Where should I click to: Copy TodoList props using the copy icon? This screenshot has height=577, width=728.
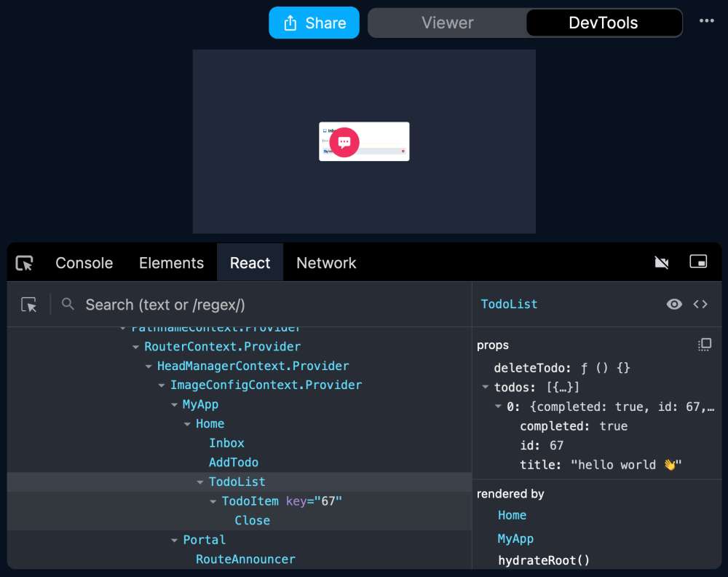pyautogui.click(x=703, y=344)
